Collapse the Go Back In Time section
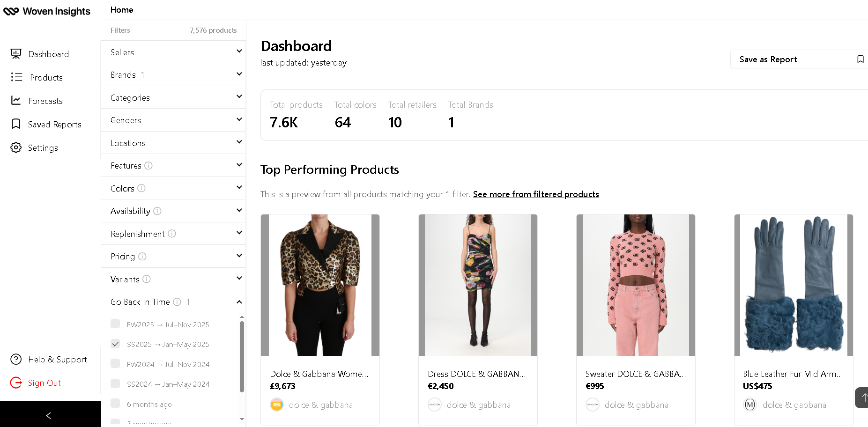The image size is (868, 427). coord(239,302)
